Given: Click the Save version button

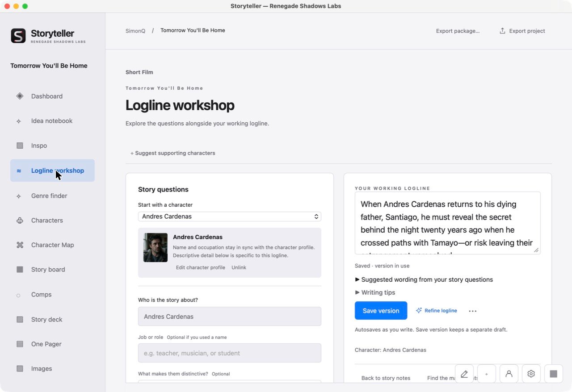Looking at the screenshot, I should click(x=381, y=311).
